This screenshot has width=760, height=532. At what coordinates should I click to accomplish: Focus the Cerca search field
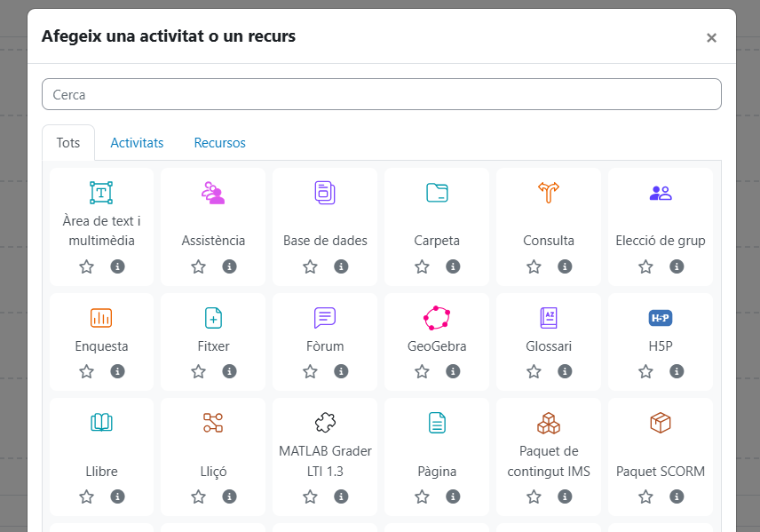click(381, 94)
